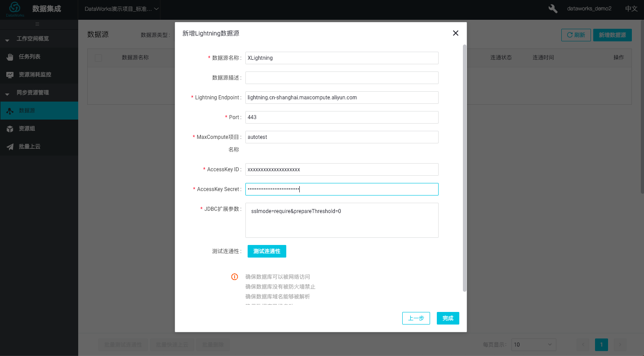Screen dimensions: 644x356
Task: Click the MaxCompute项目名称 field with autotest
Action: [342, 137]
